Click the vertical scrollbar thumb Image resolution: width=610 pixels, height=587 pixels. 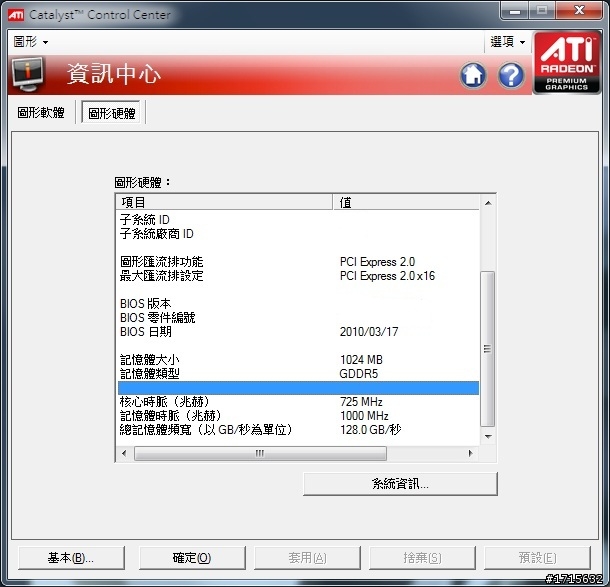click(488, 349)
